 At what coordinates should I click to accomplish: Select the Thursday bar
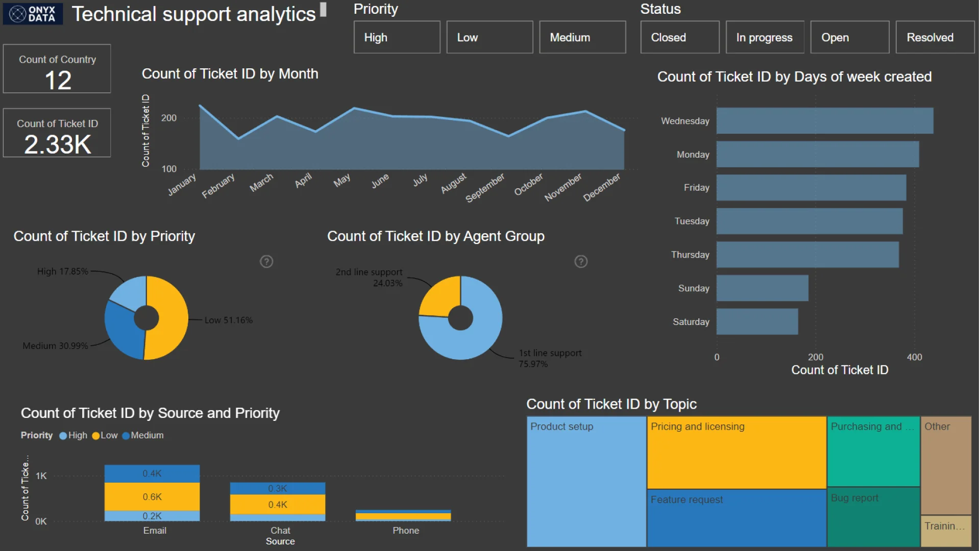pos(807,255)
